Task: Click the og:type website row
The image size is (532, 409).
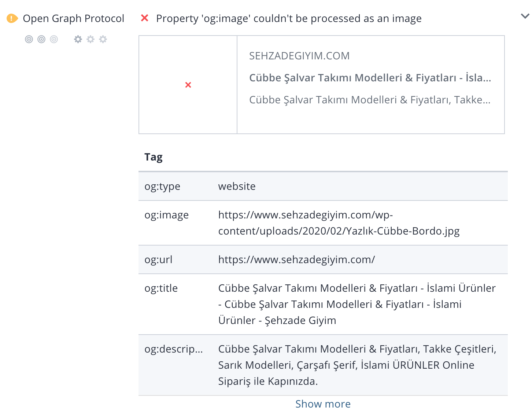Action: pos(323,186)
